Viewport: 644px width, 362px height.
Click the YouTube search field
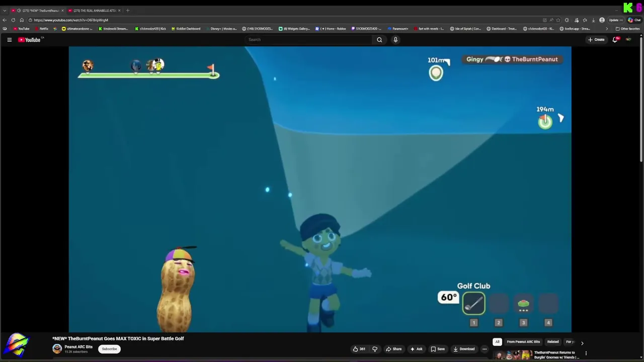pos(309,40)
